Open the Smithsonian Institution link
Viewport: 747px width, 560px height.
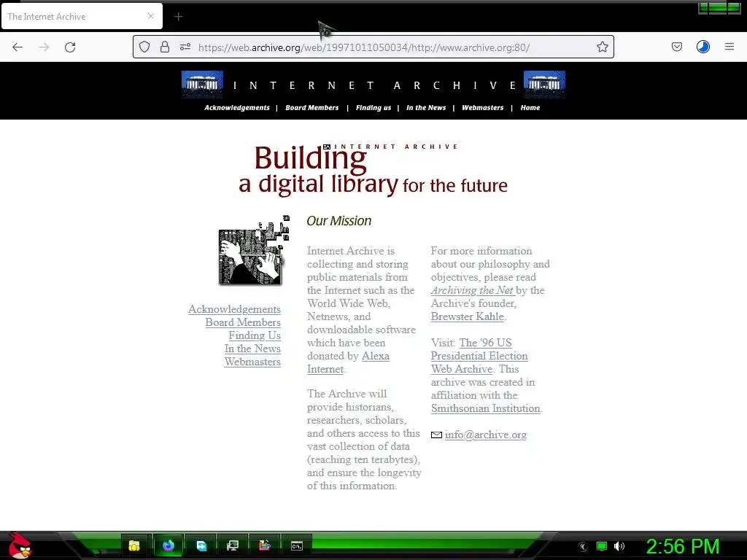pos(485,408)
